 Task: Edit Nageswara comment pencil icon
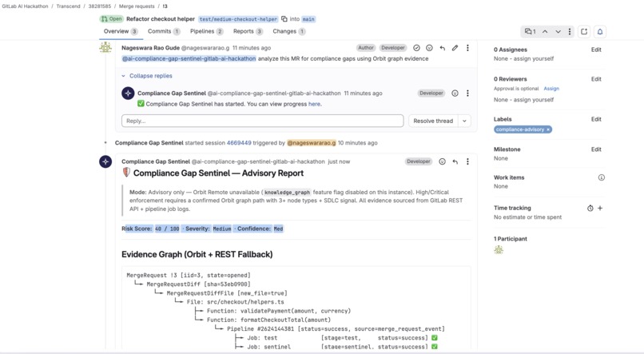coord(455,48)
